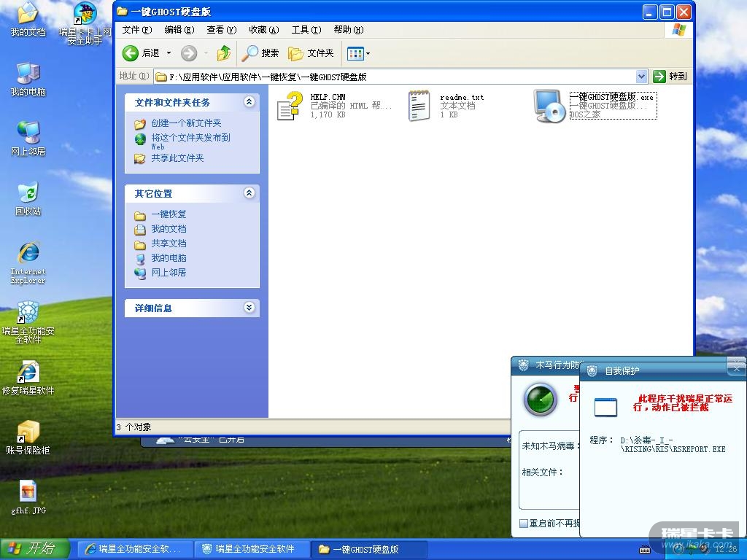Collapse the 文件和文件夹任务 panel
747x560 pixels.
pyautogui.click(x=249, y=101)
